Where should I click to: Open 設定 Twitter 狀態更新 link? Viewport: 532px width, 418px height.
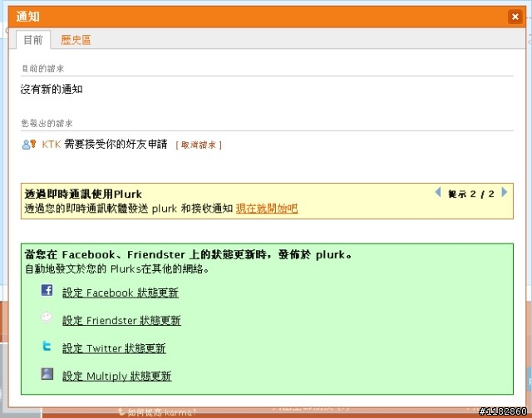(x=114, y=348)
